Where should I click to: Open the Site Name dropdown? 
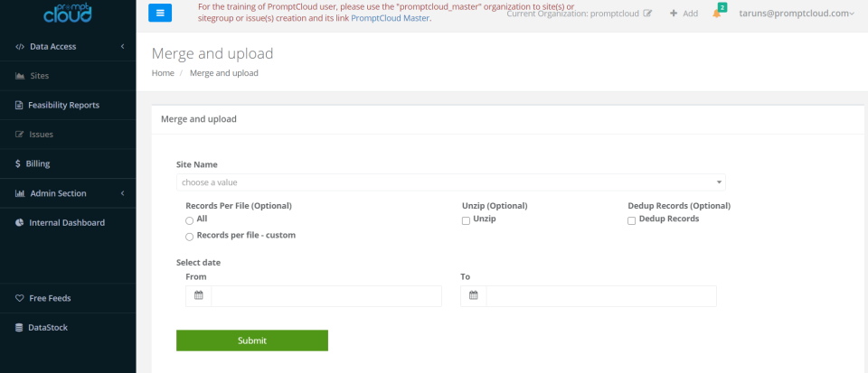point(450,182)
